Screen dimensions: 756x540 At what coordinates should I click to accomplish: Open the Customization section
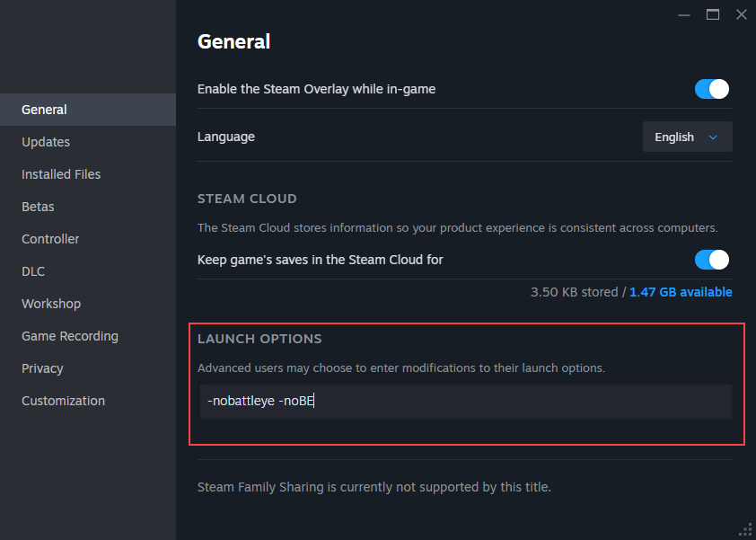(63, 401)
